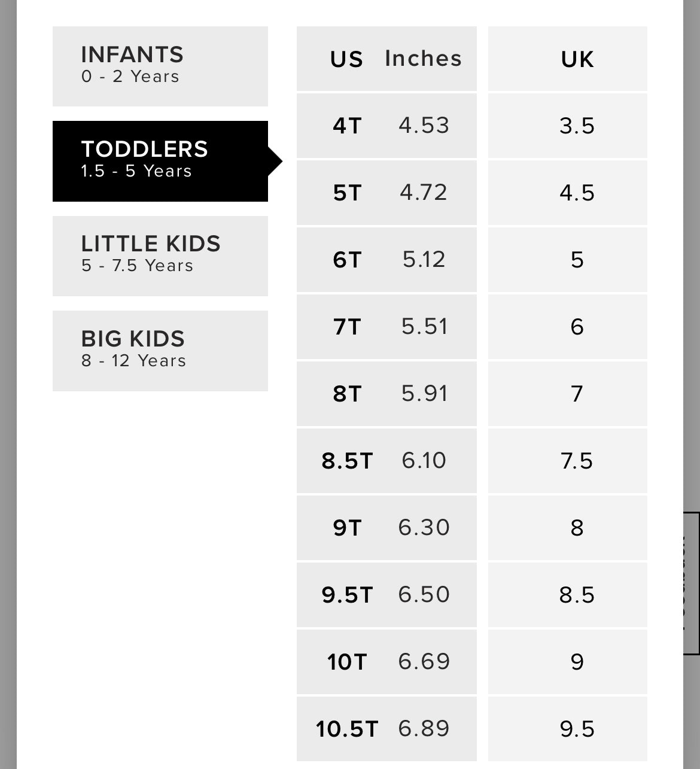Click the UK column header
The image size is (700, 769).
[568, 59]
